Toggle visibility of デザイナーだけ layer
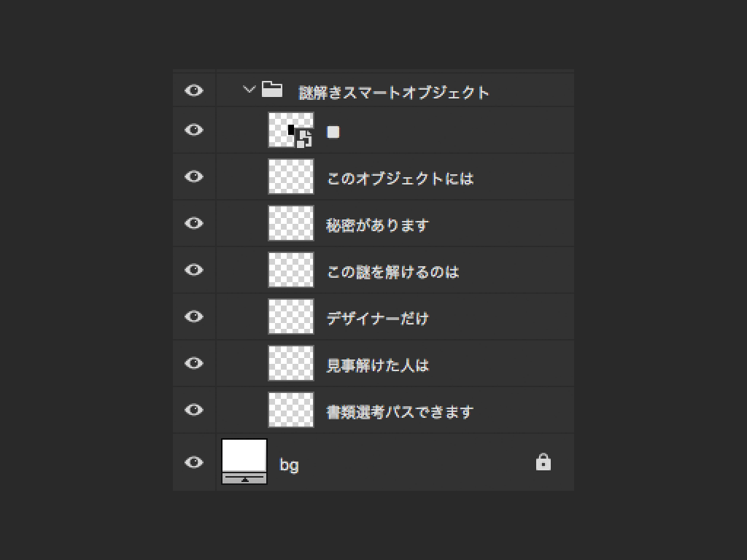 click(x=194, y=316)
